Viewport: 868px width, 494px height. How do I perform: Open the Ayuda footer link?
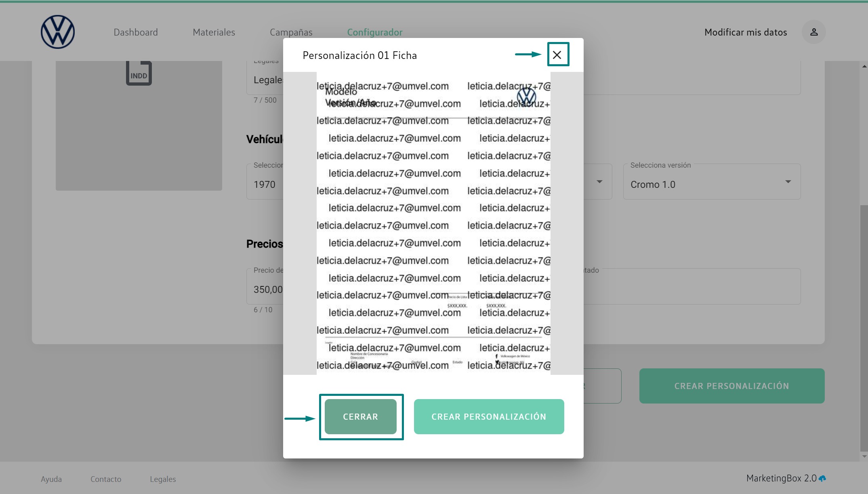(51, 479)
